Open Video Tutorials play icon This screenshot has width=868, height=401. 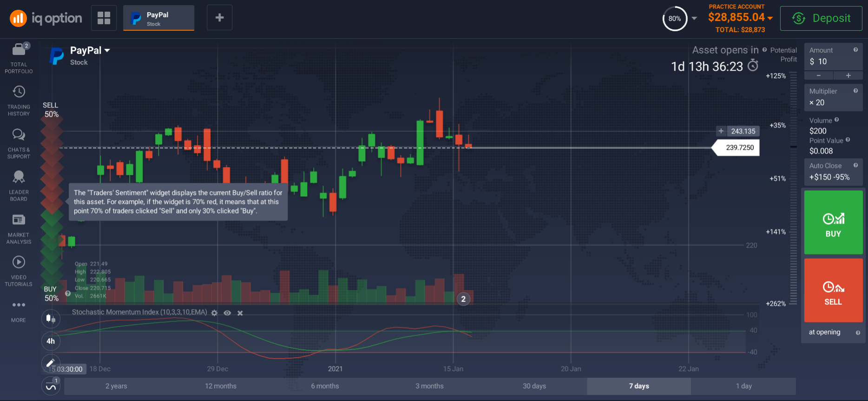tap(19, 262)
